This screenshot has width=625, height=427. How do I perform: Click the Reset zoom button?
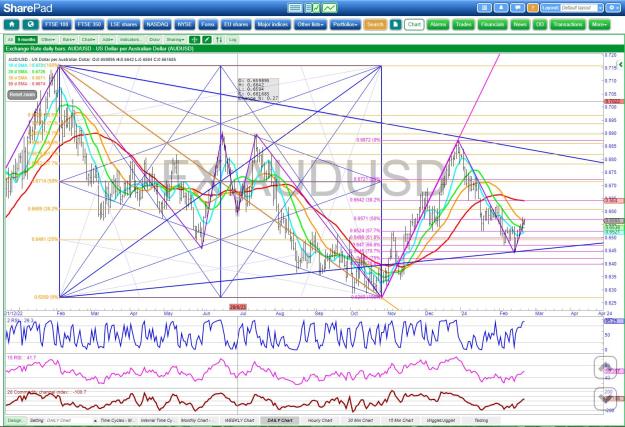[x=22, y=94]
